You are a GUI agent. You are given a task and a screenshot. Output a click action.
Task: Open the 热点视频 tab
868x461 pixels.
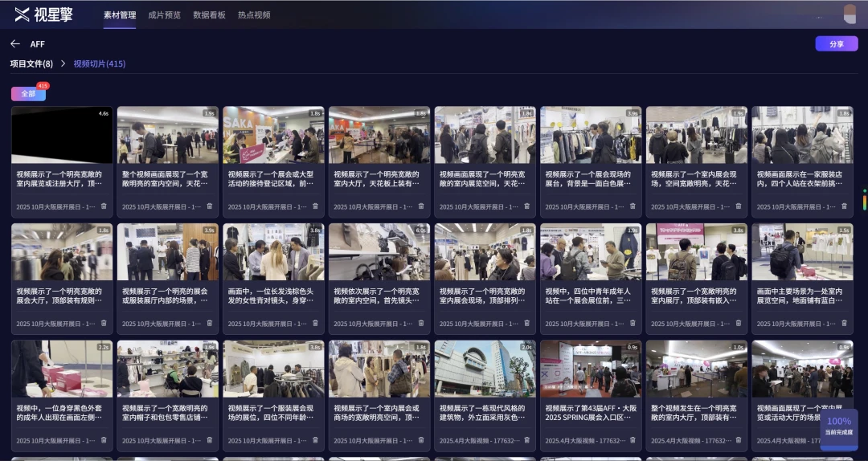click(254, 15)
